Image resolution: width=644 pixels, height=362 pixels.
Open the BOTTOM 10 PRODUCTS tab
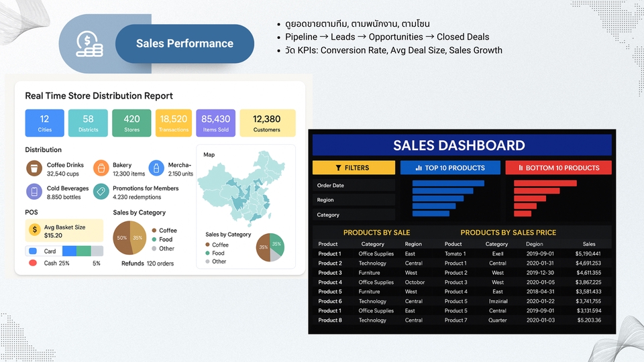tap(558, 168)
